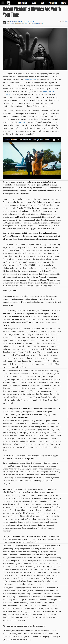Open the Feel The Real nav item
Image resolution: width=68 pixels, height=644 pixels.
click(x=23, y=3)
